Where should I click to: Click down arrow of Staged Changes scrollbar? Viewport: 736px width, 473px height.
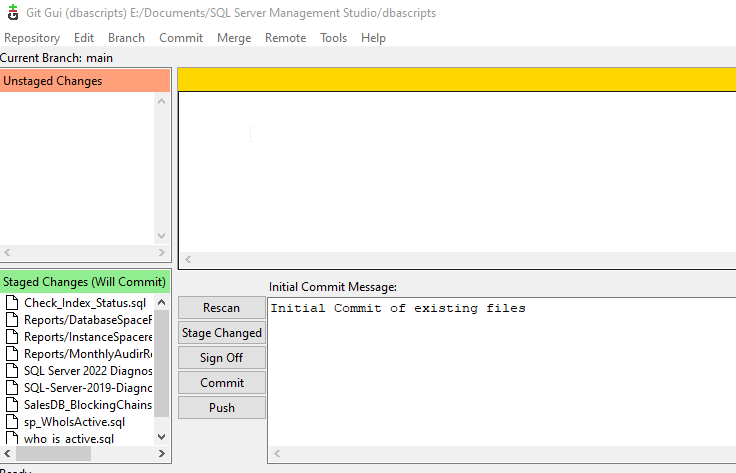click(161, 437)
